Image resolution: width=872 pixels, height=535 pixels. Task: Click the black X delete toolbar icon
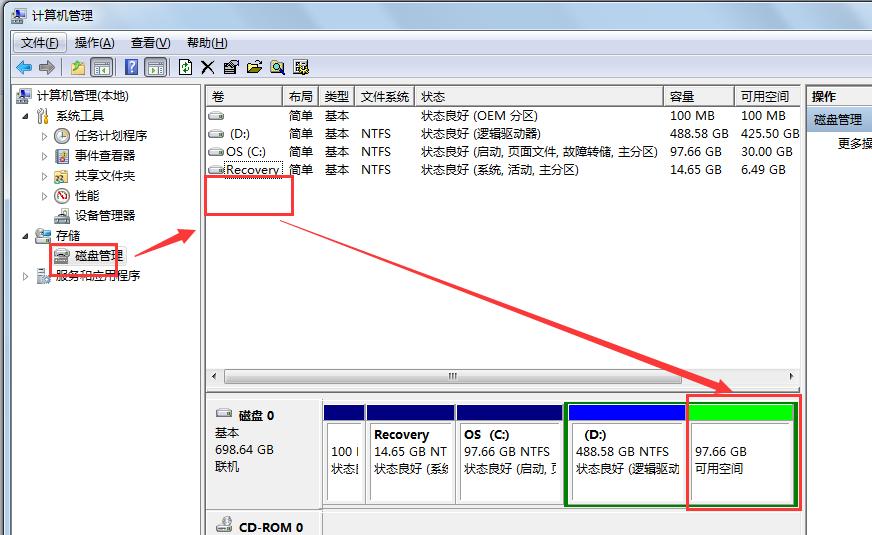point(208,67)
